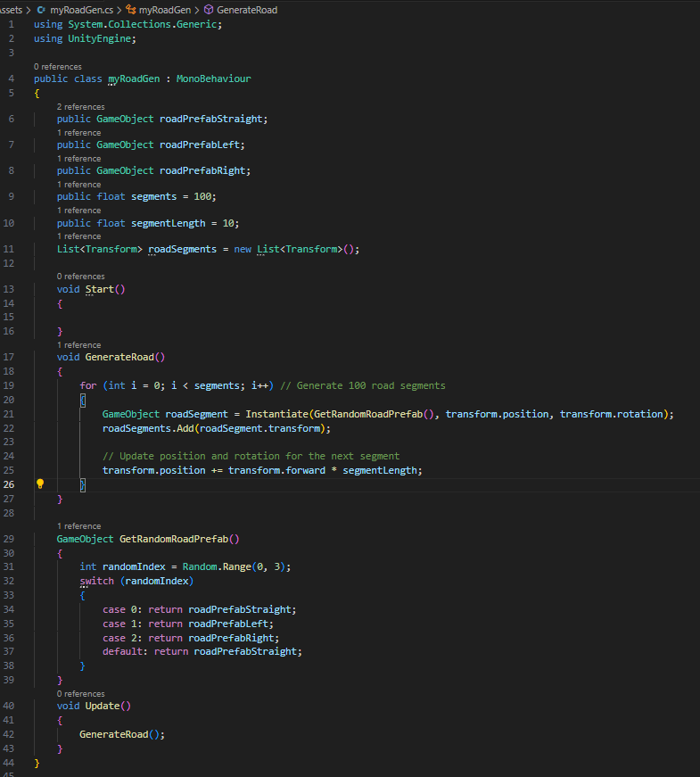The height and width of the screenshot is (777, 700).
Task: Click the 'default' keyword on line 37
Action: [122, 651]
